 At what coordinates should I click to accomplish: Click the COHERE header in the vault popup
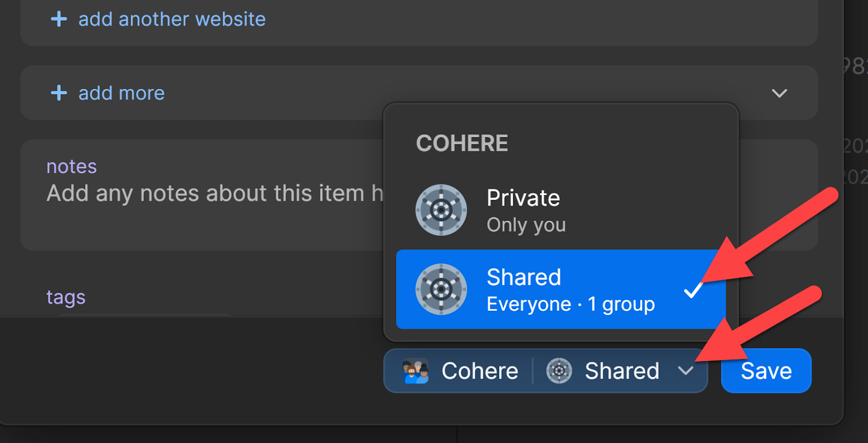click(462, 143)
